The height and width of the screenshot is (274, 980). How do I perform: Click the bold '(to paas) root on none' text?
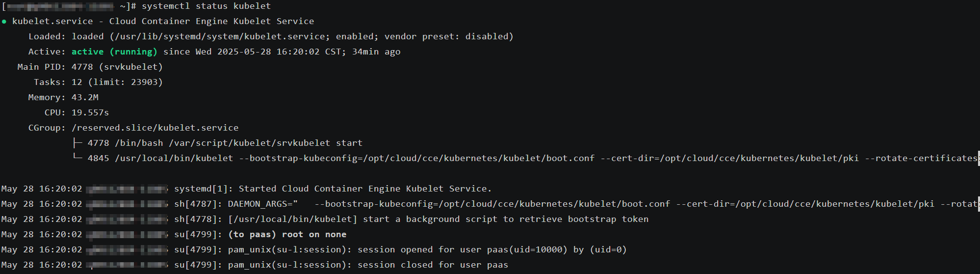point(287,235)
